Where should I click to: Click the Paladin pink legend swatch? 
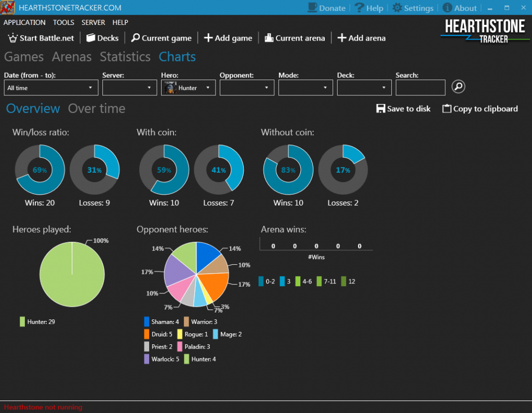pos(180,346)
